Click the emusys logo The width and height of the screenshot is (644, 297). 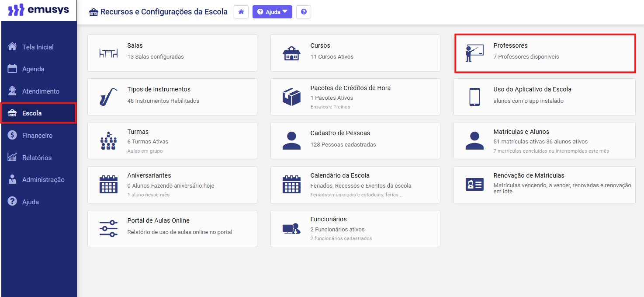pos(38,10)
